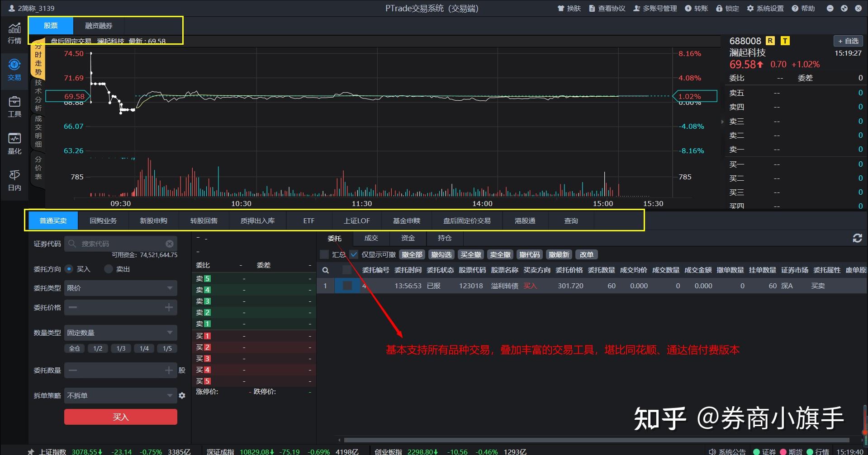Refresh the order list with the refresh icon
Image resolution: width=868 pixels, height=455 pixels.
(x=857, y=238)
